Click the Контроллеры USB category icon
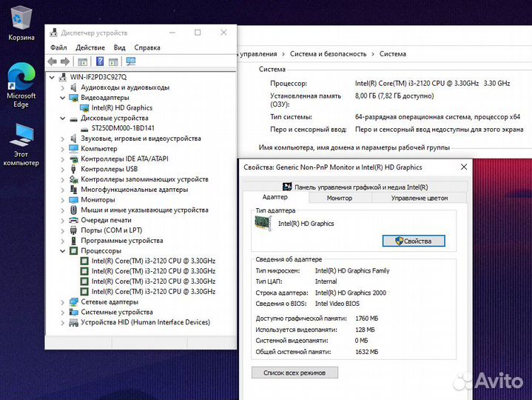 pyautogui.click(x=73, y=169)
